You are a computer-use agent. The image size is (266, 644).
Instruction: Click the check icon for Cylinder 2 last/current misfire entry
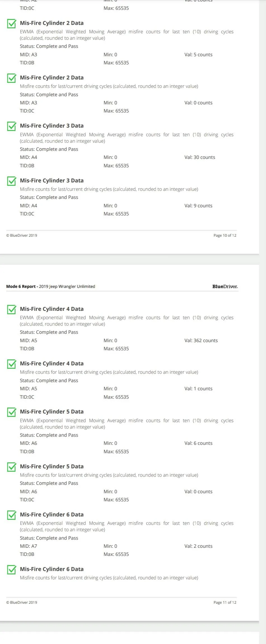pos(11,78)
